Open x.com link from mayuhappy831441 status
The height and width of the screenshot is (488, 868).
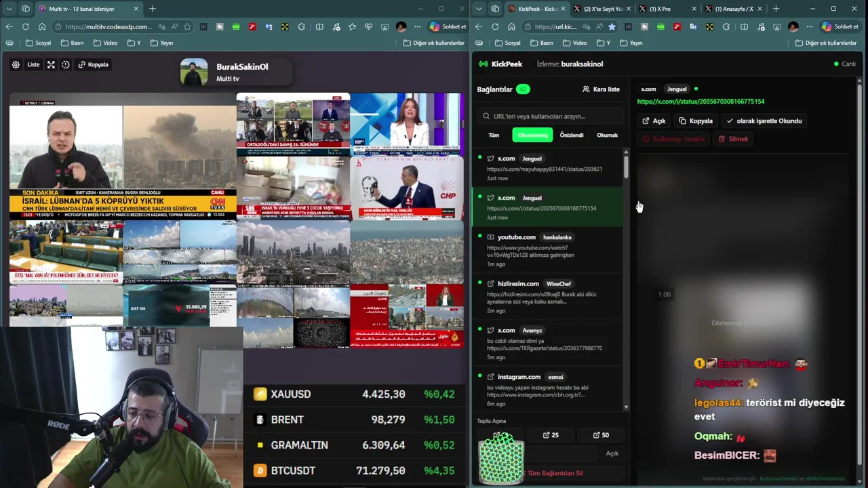[x=547, y=167]
